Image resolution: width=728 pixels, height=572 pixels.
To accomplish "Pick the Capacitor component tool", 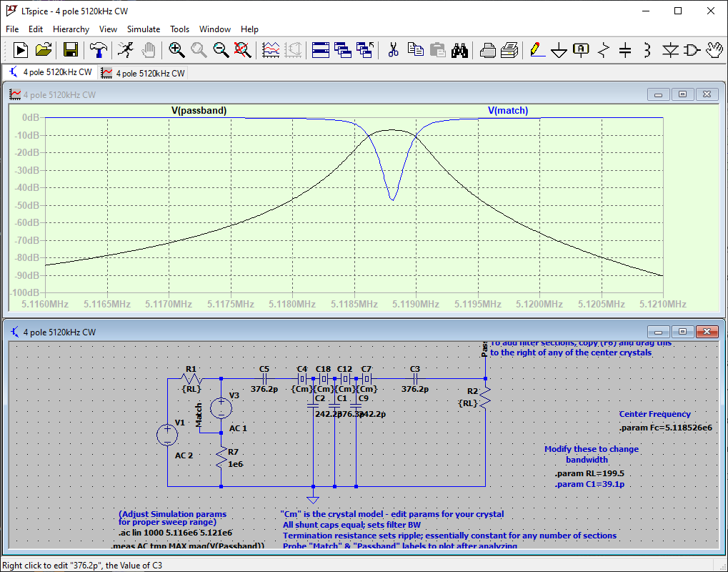I will (625, 50).
